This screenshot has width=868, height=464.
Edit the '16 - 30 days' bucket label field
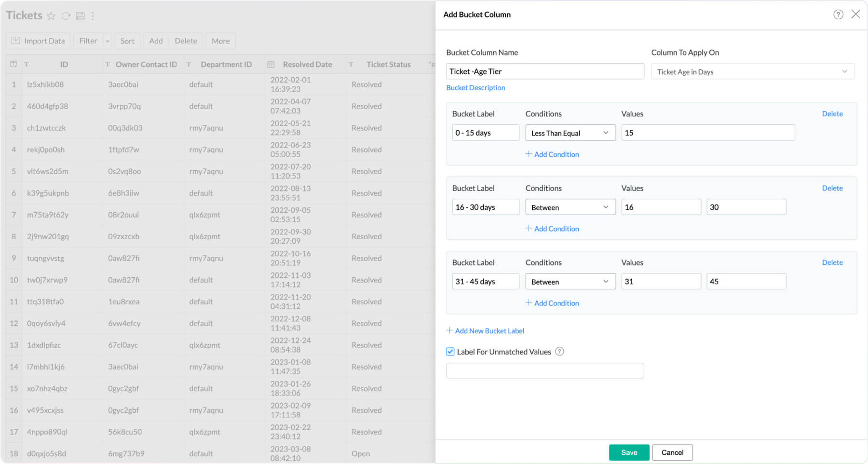(486, 207)
